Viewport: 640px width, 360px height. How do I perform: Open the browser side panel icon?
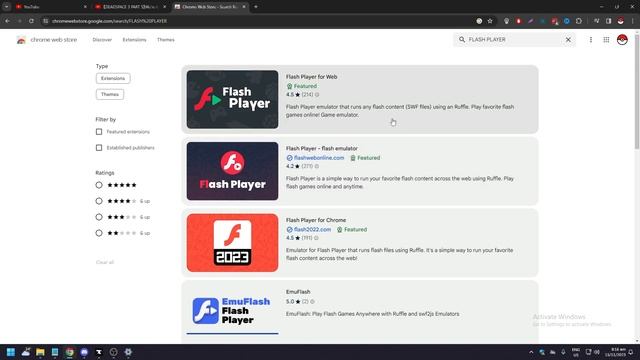[608, 21]
